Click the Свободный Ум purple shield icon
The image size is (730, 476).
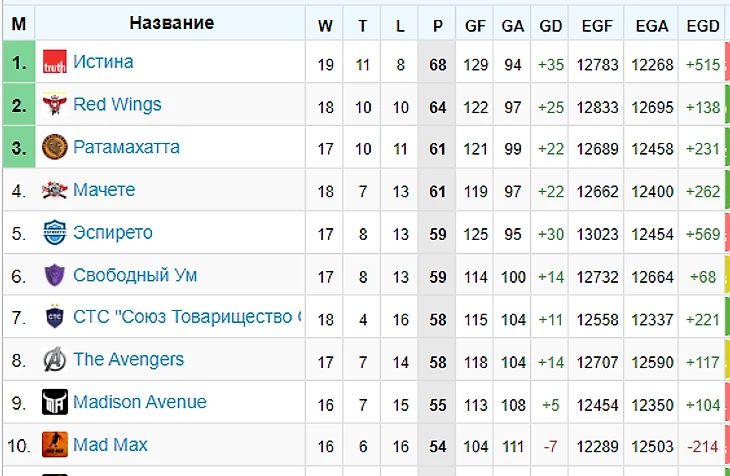coord(54,275)
